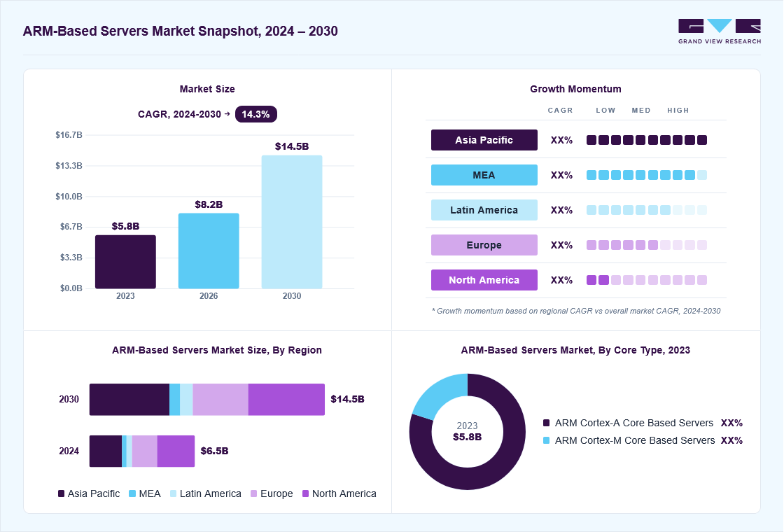Screen dimensions: 784x532
Task: Click the ARM Cortex-M Core Based Servers legend swatch
Action: coord(547,440)
